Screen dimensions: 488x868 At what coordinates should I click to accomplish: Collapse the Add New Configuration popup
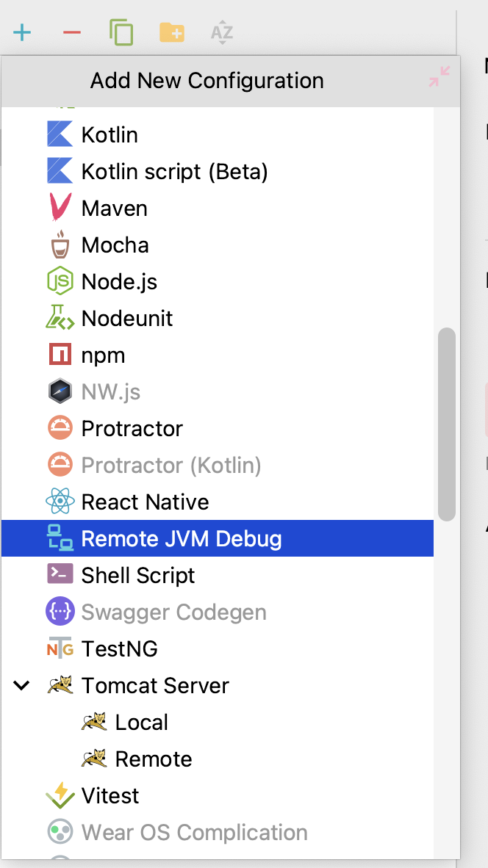[438, 76]
